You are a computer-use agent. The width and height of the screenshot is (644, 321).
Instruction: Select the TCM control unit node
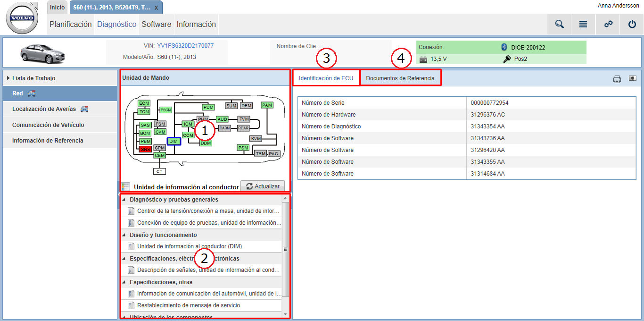[144, 111]
